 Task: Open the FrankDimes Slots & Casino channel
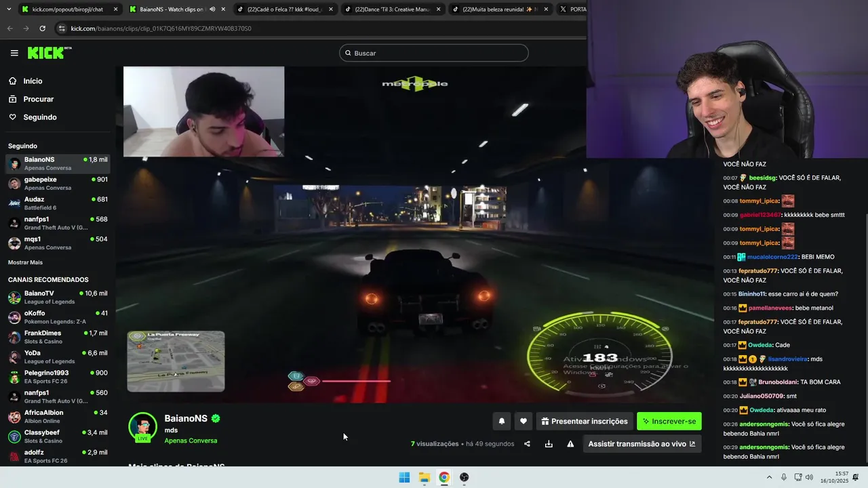coord(58,337)
